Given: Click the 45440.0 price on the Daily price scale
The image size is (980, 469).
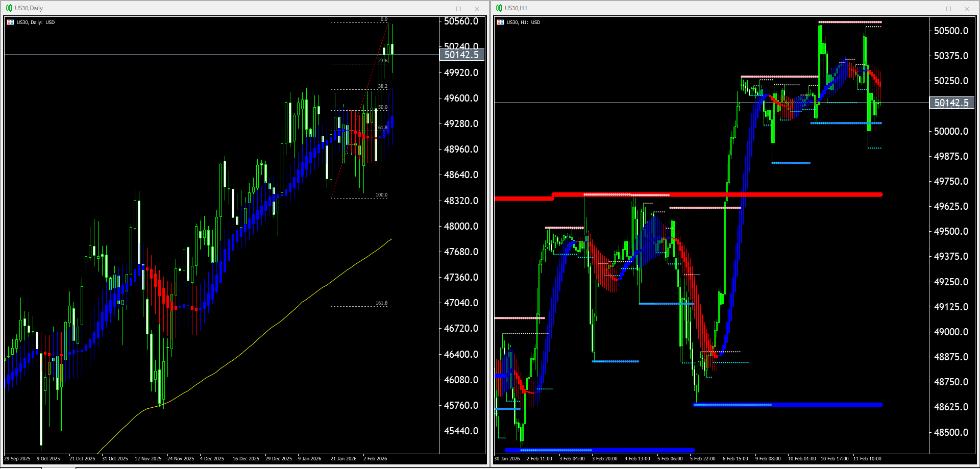Looking at the screenshot, I should click(461, 431).
